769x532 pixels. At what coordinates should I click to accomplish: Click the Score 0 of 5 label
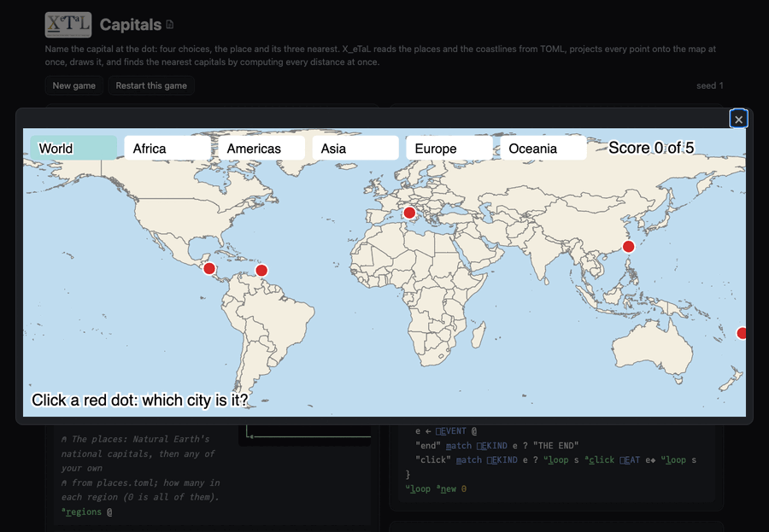tap(651, 148)
